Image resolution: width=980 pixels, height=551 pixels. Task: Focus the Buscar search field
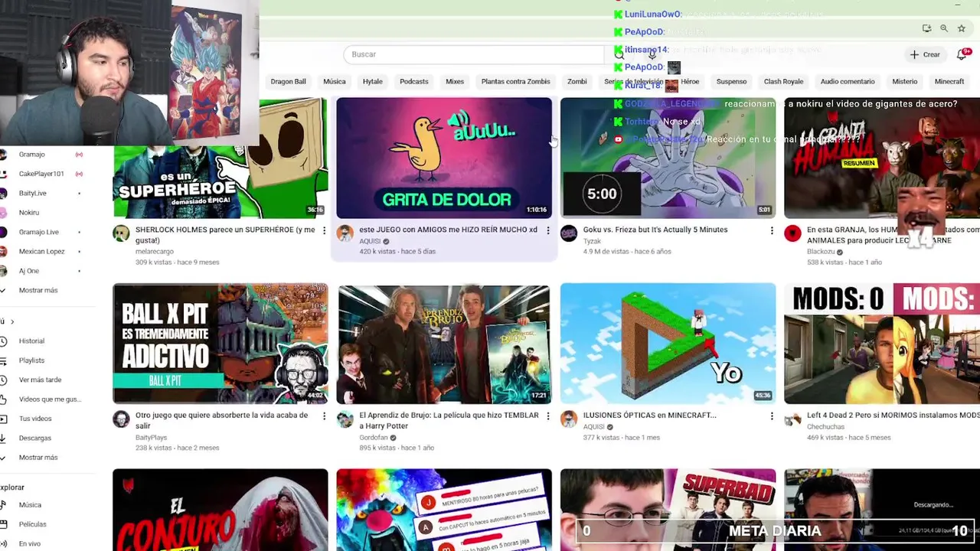click(x=474, y=54)
